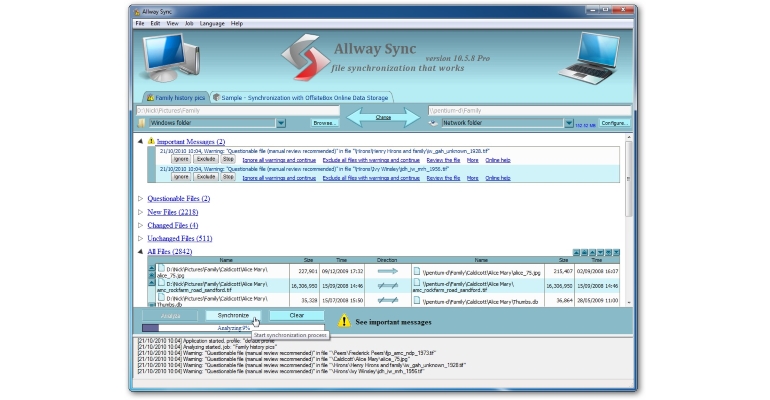This screenshot has height=400, width=770.
Task: Open the Network folder type dropdown
Action: click(569, 123)
